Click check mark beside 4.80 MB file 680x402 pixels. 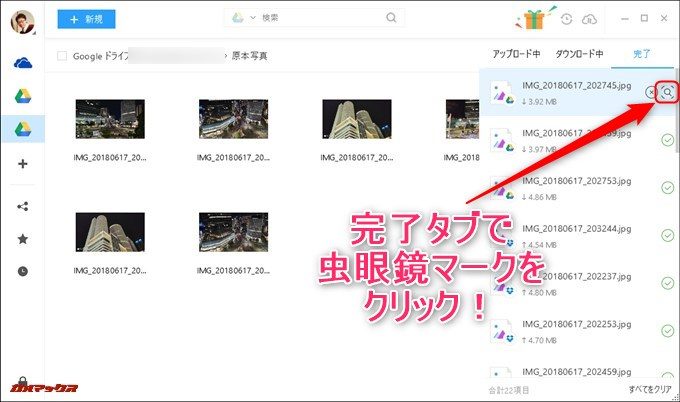[x=667, y=283]
